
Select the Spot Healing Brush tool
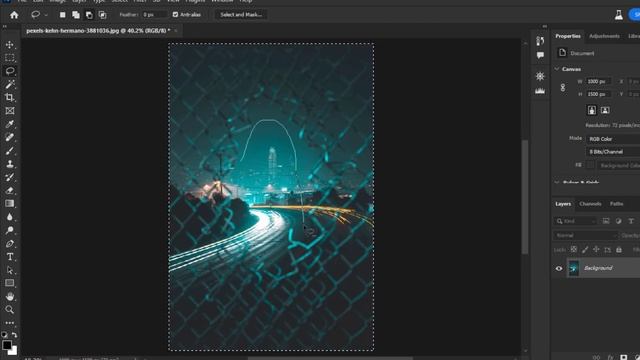[10, 137]
